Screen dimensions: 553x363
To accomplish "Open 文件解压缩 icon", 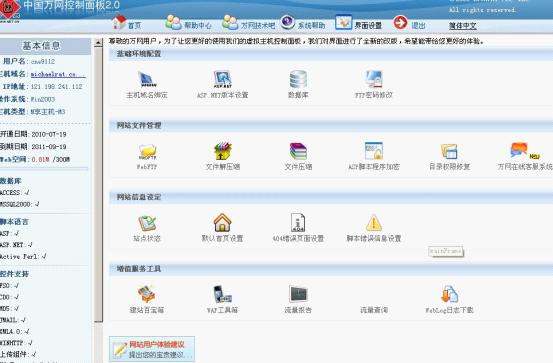I will tap(223, 151).
